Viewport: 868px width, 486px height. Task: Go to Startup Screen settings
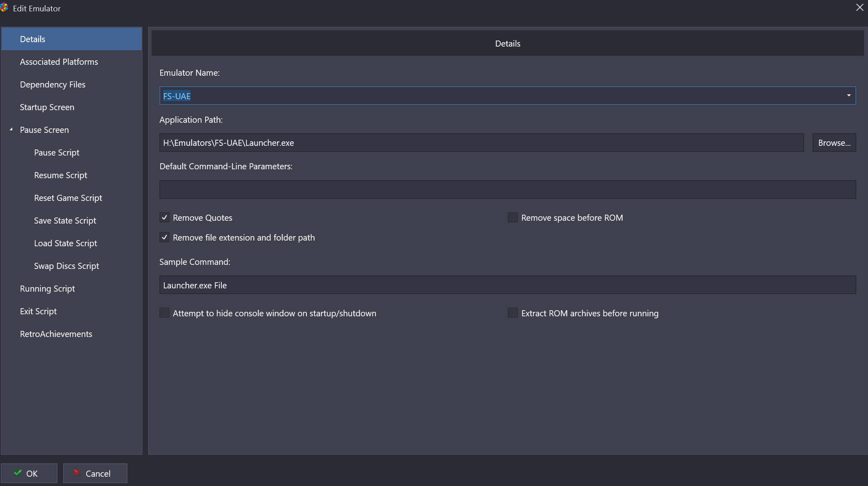[47, 107]
